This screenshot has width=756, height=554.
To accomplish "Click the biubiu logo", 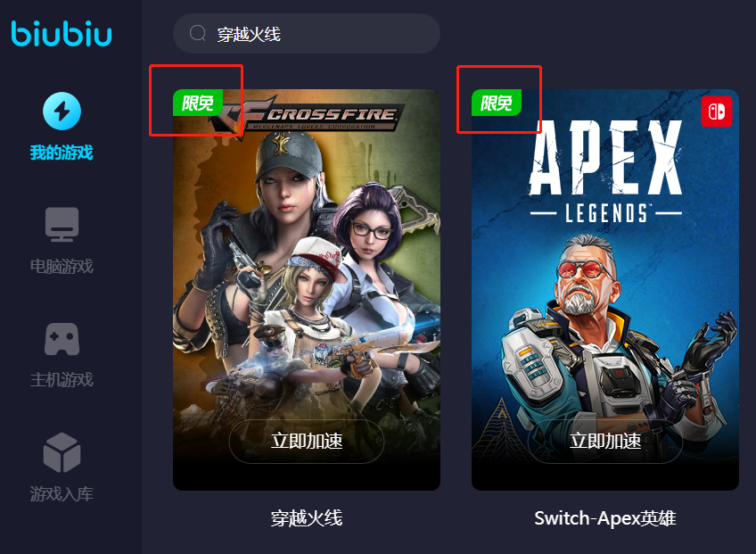I will [x=62, y=33].
